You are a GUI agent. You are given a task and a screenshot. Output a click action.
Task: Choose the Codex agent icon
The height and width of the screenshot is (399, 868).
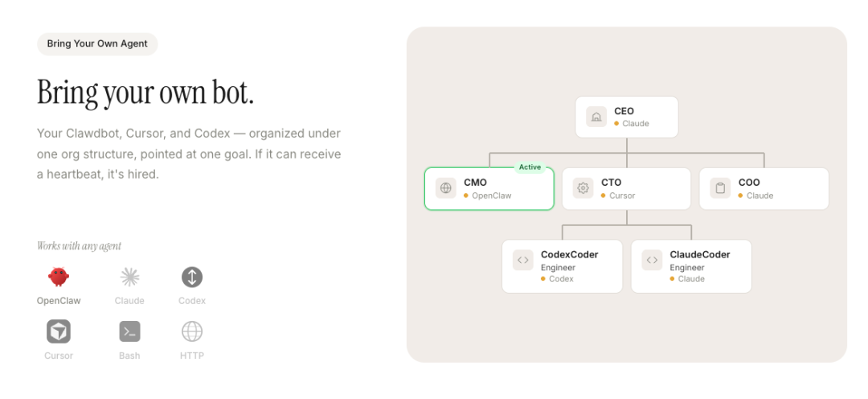coord(192,278)
